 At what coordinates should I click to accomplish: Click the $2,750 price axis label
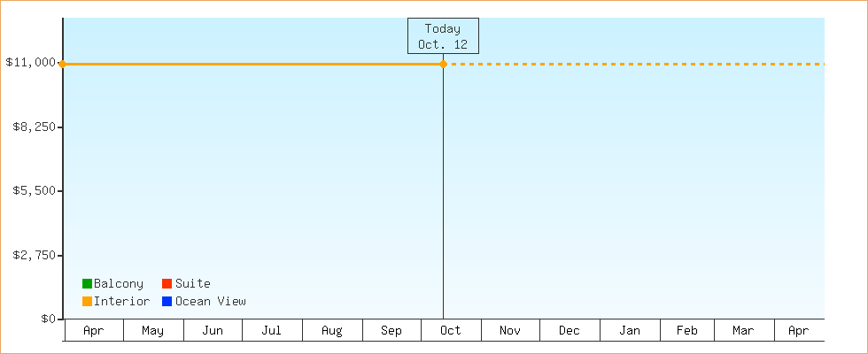pos(34,255)
